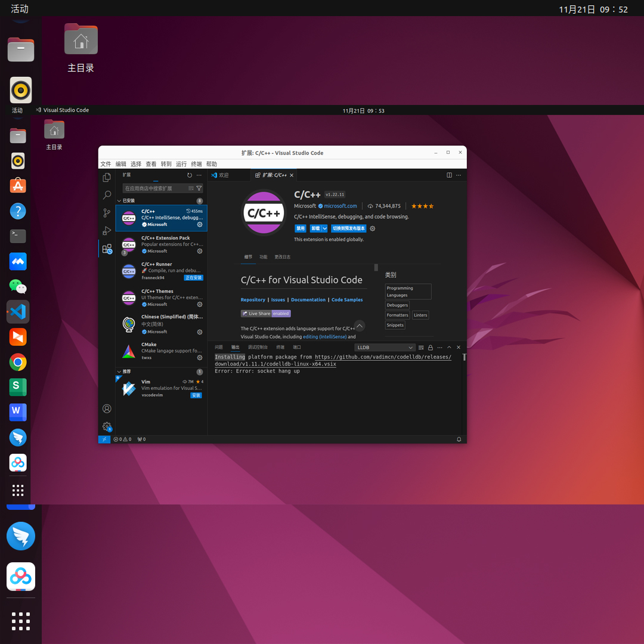
Task: Refresh the extensions list
Action: click(x=190, y=175)
